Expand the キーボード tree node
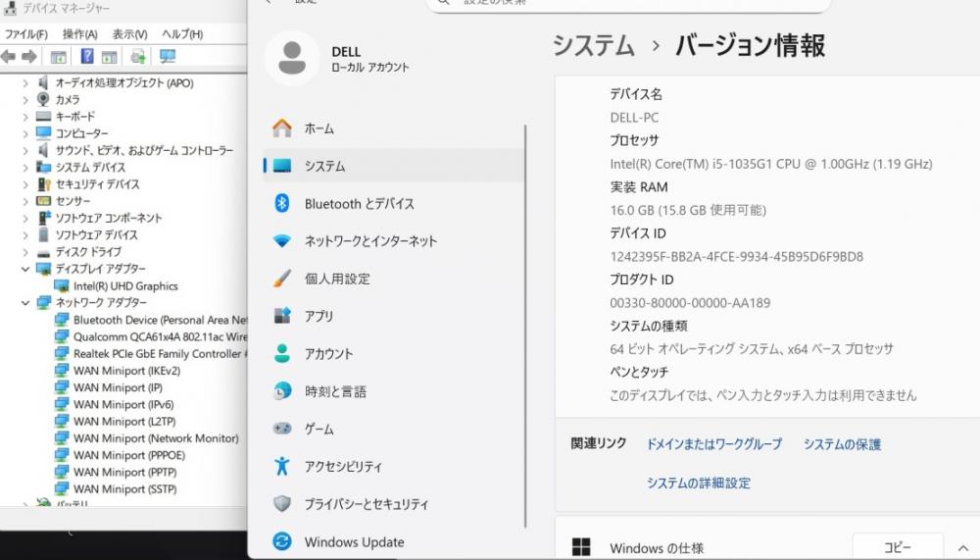The image size is (980, 560). point(25,117)
